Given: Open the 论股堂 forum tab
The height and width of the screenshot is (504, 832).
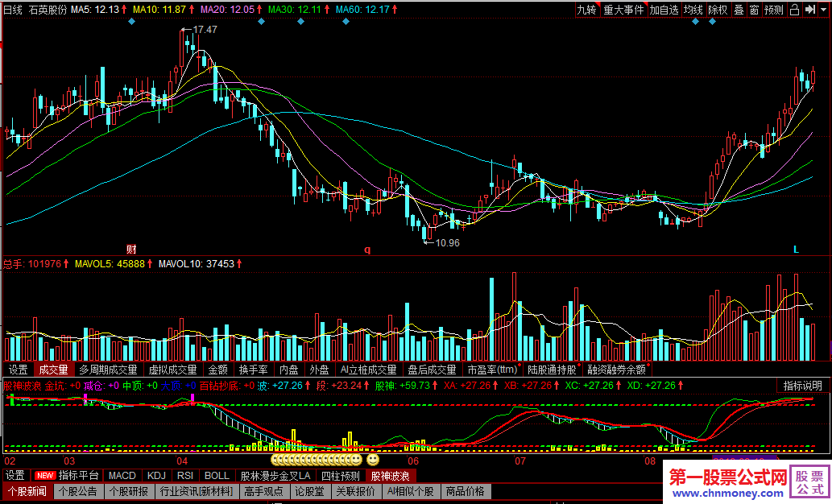Looking at the screenshot, I should [310, 491].
